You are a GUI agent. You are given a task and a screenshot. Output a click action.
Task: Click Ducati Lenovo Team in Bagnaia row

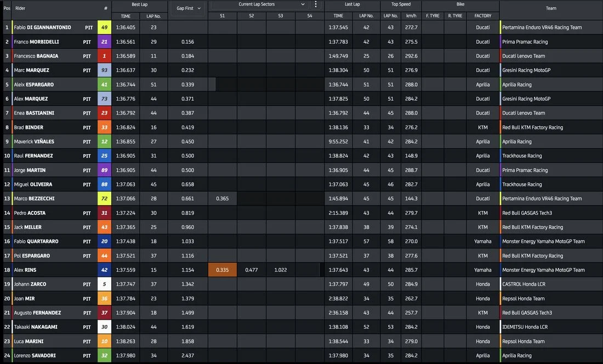pos(524,56)
